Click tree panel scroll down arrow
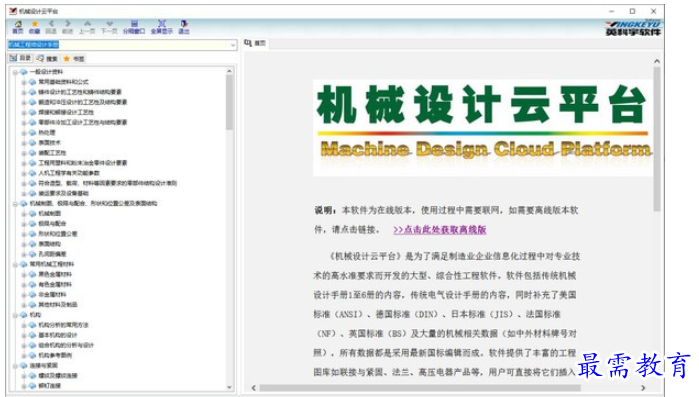 (230, 388)
